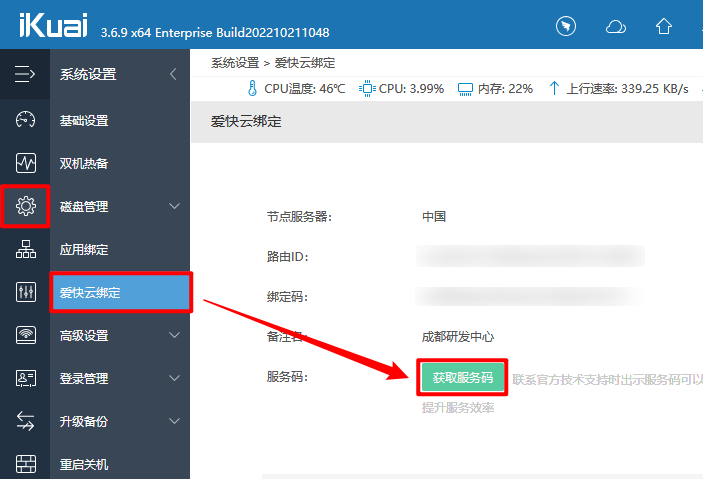The width and height of the screenshot is (703, 479).
Task: Click the CPU chip usage icon
Action: tap(367, 88)
